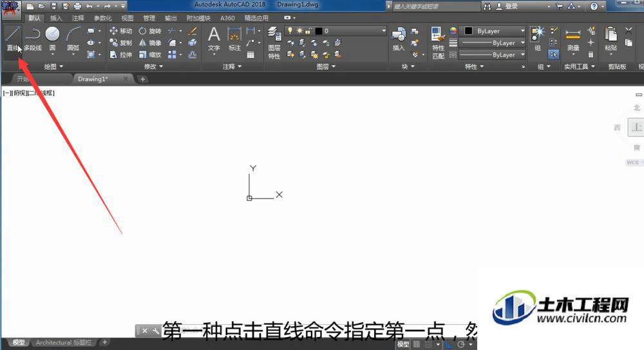This screenshot has width=644, height=350.
Task: Click the 复制 (Copy) tool
Action: pyautogui.click(x=121, y=43)
